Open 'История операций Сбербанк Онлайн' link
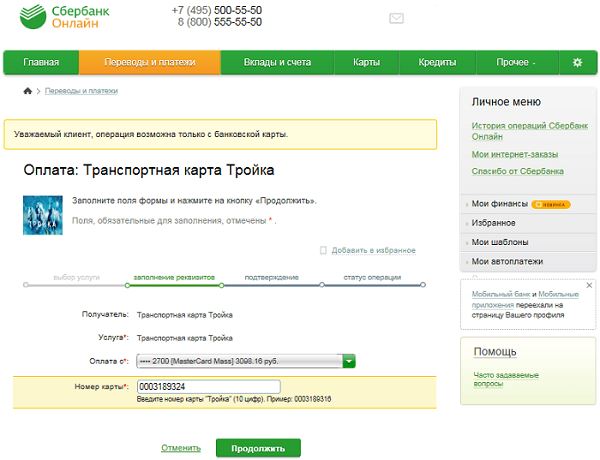Image resolution: width=600 pixels, height=460 pixels. point(530,131)
